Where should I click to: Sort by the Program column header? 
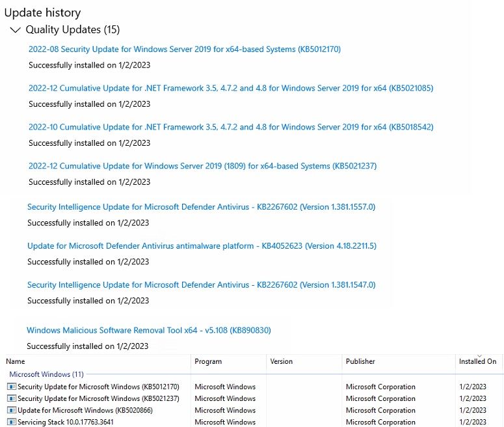pos(228,361)
